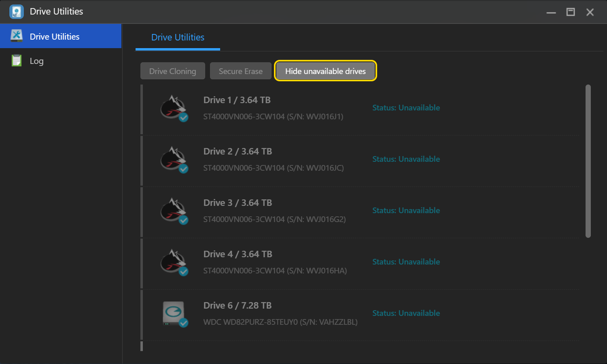Click serial text WVJ016HA for Drive 4

[x=325, y=271]
